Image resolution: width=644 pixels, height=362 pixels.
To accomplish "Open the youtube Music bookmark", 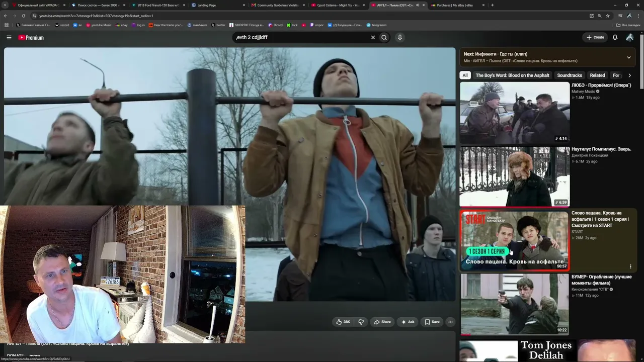I will click(x=98, y=25).
